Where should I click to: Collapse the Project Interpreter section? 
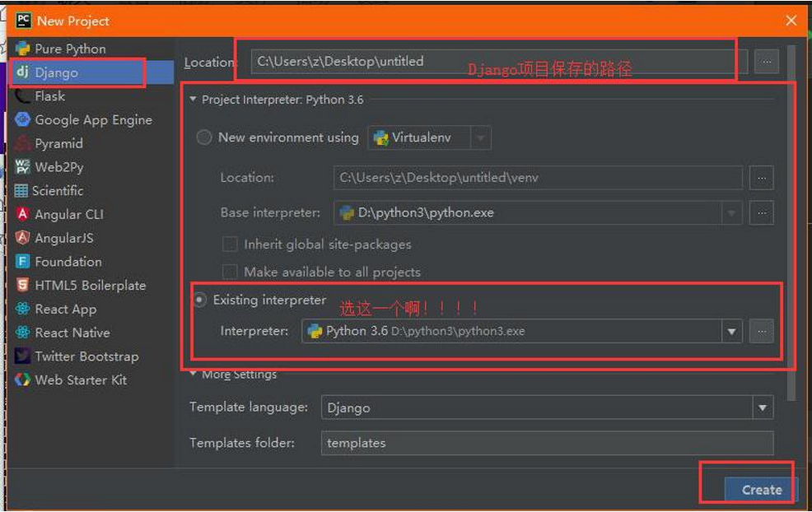click(x=193, y=99)
